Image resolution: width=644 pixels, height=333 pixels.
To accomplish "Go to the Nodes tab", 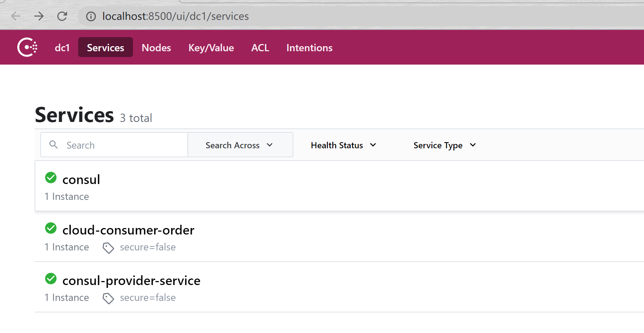I will (156, 48).
